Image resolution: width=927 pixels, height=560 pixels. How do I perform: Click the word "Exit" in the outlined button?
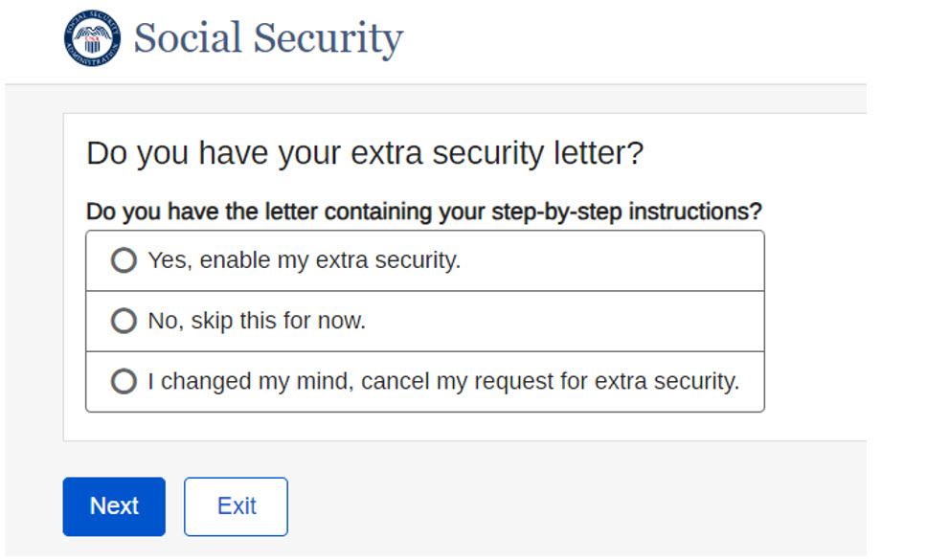pos(236,506)
